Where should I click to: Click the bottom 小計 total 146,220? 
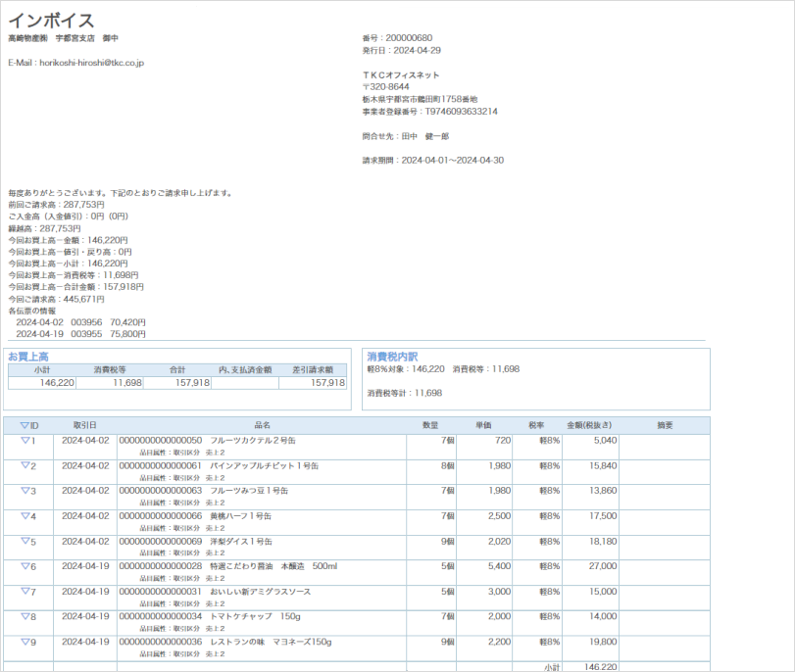coord(600,667)
